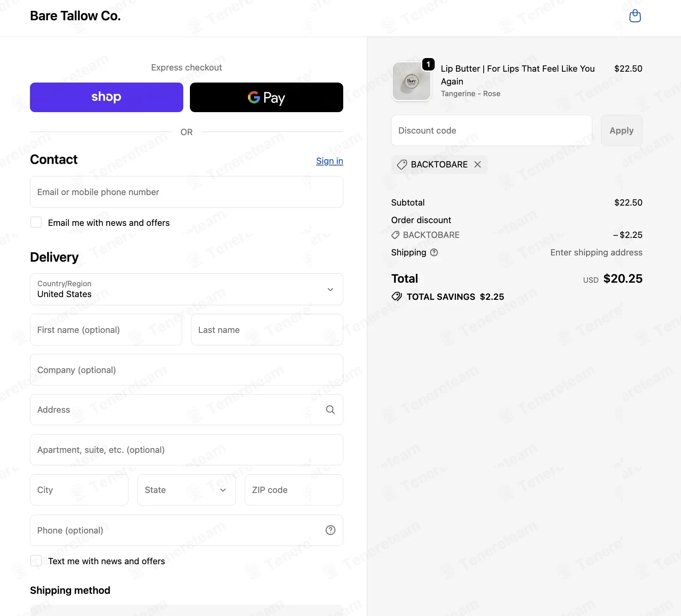Click the Lip Butter product thumbnail
681x616 pixels.
[x=411, y=81]
